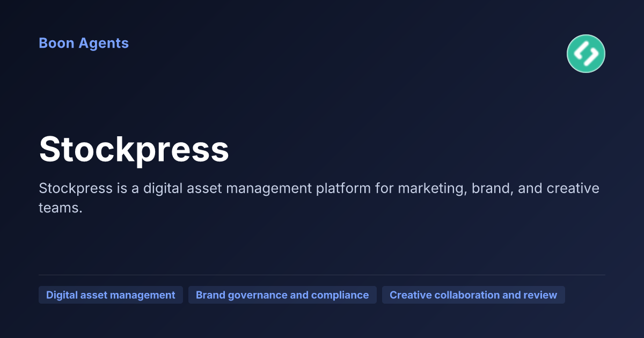Screen dimensions: 644x338
Task: Click the Stockpress heading title
Action: 134,149
